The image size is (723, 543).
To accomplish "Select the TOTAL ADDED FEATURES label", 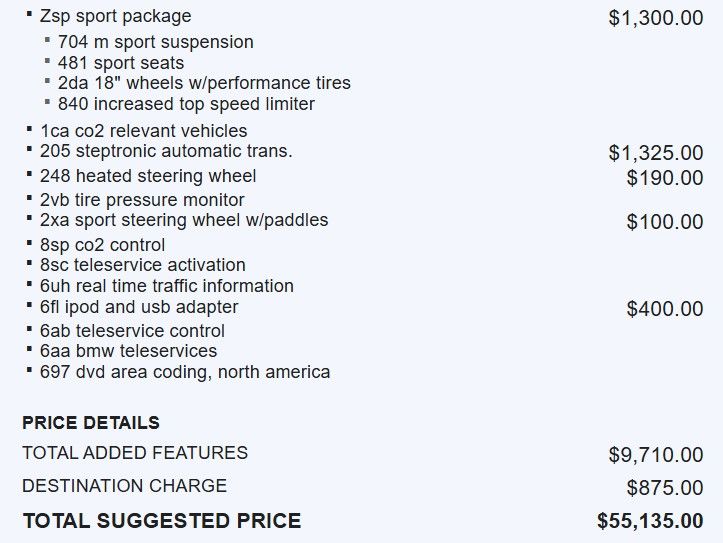I will [x=135, y=453].
